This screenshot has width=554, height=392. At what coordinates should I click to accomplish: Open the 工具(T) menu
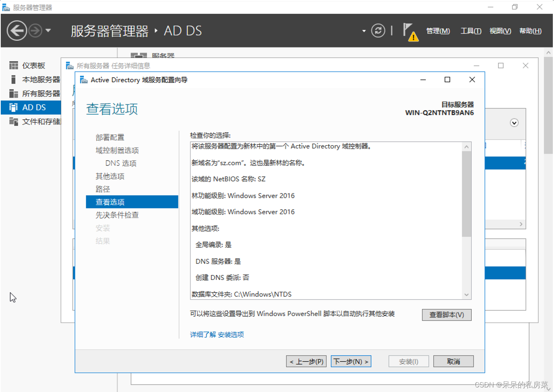[x=471, y=31]
